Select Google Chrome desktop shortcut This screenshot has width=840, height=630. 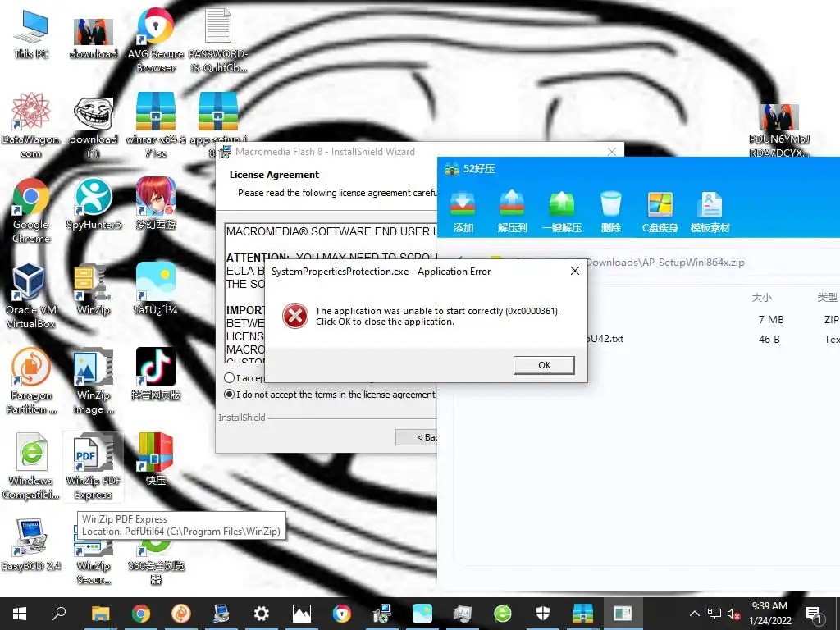tap(31, 211)
